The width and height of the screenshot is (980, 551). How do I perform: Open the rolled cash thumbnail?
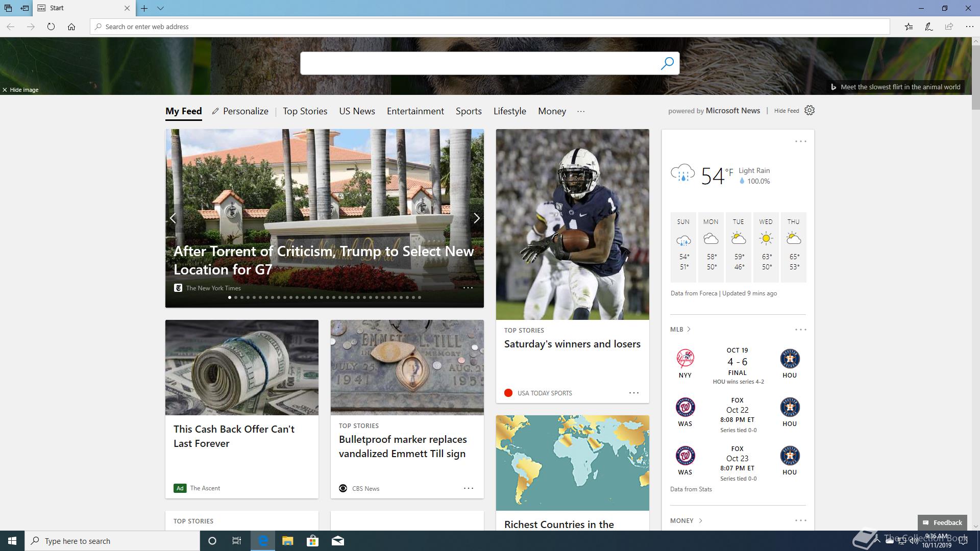point(242,367)
